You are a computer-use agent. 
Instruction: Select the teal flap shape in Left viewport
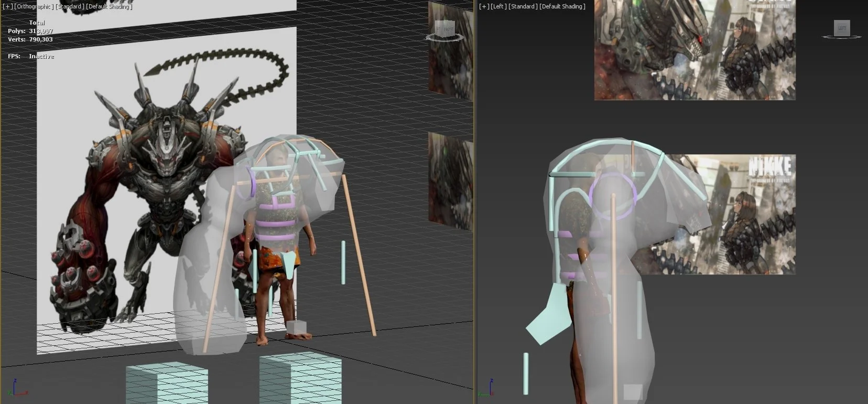click(549, 315)
